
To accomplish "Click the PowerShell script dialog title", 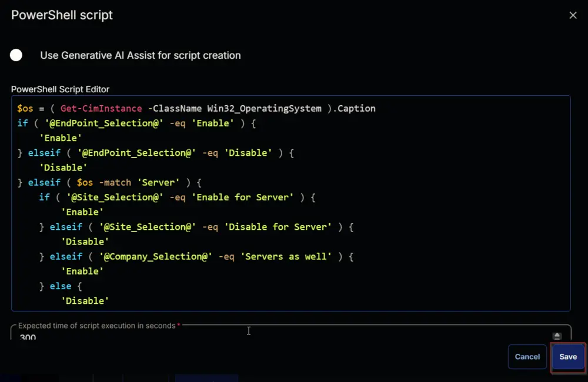I will tap(62, 15).
